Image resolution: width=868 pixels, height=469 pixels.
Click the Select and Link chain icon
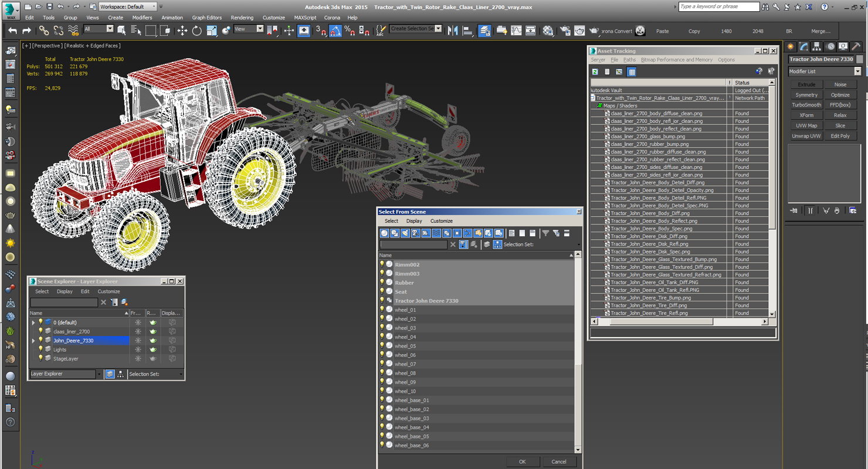[x=44, y=30]
